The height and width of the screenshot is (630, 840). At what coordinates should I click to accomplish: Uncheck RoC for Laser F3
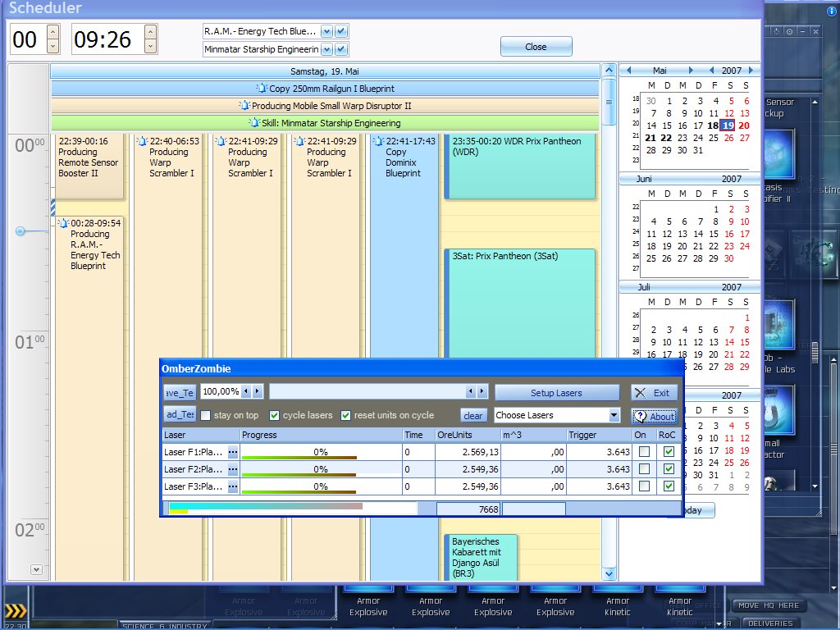tap(668, 486)
